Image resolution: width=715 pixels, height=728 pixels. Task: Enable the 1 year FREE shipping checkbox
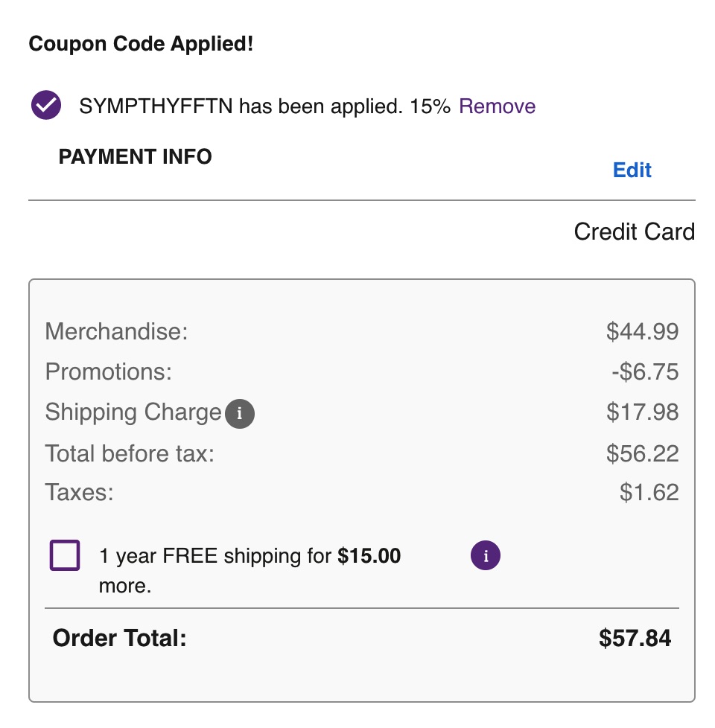(65, 556)
